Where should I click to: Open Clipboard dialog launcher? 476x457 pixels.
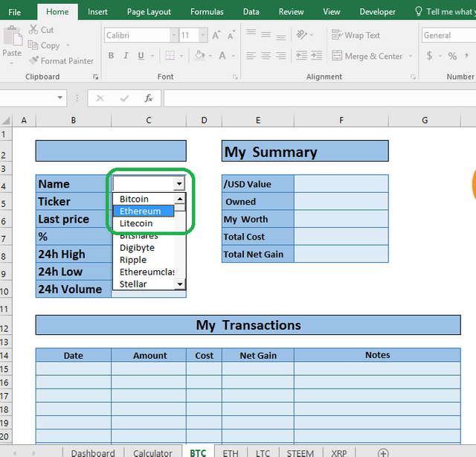(96, 77)
